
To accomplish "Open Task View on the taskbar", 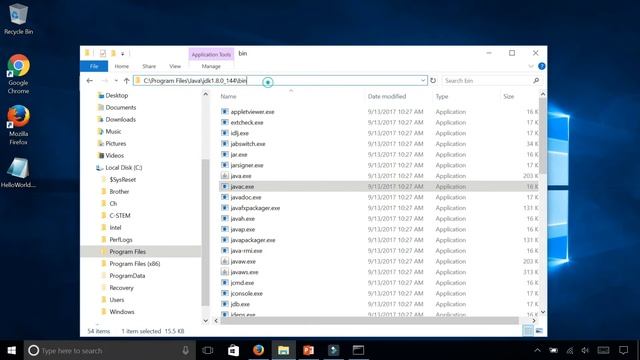I will (208, 350).
